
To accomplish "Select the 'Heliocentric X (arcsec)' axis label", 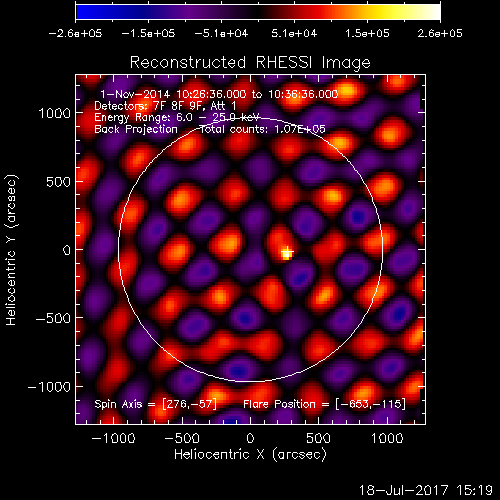I will point(250,455).
